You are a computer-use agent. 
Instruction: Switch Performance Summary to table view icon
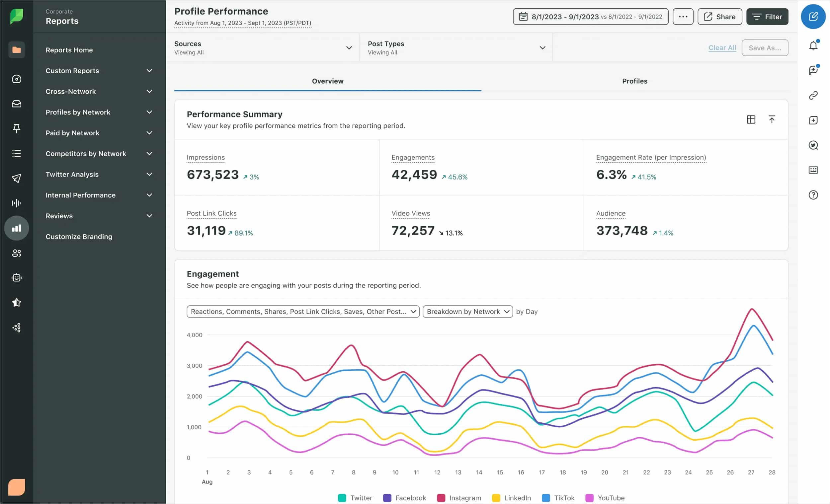click(x=751, y=119)
